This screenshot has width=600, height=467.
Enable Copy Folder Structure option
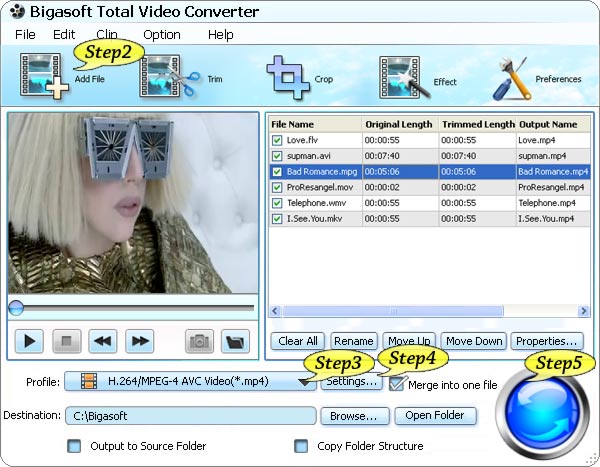point(301,446)
